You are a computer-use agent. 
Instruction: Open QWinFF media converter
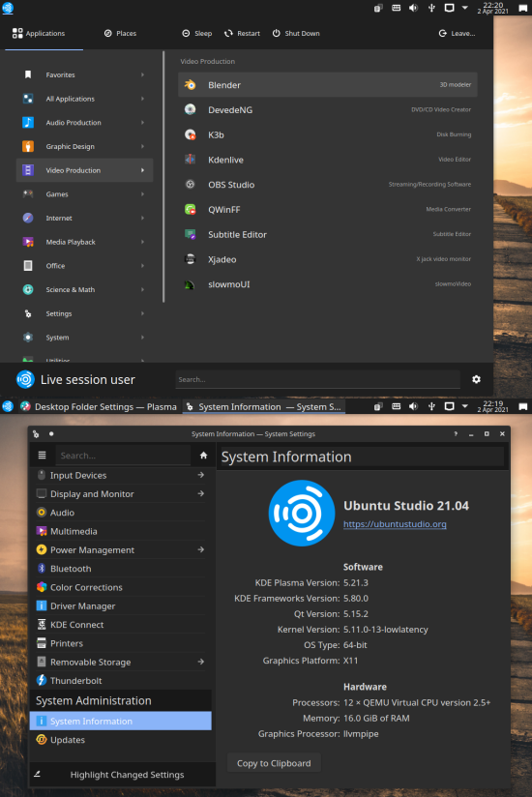click(x=328, y=210)
